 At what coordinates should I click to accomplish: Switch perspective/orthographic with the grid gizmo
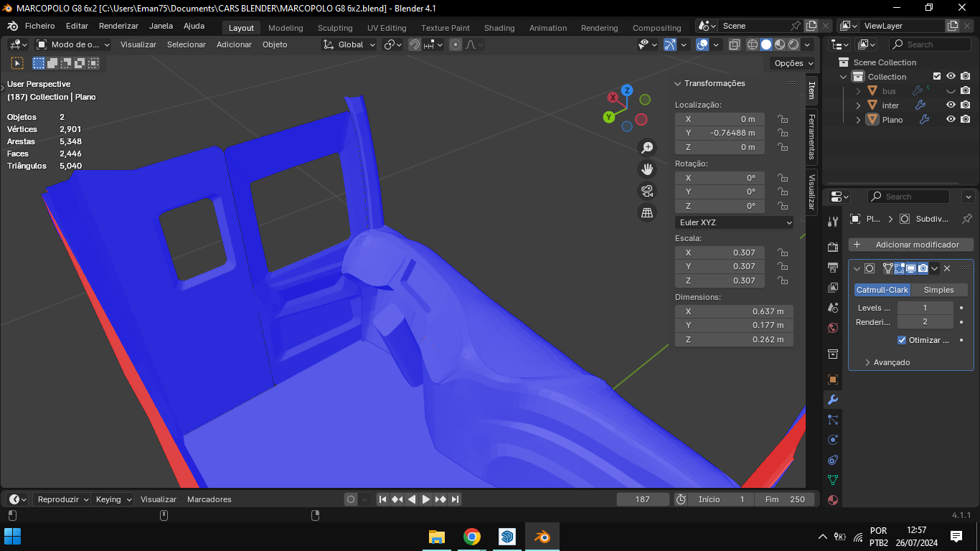tap(647, 212)
